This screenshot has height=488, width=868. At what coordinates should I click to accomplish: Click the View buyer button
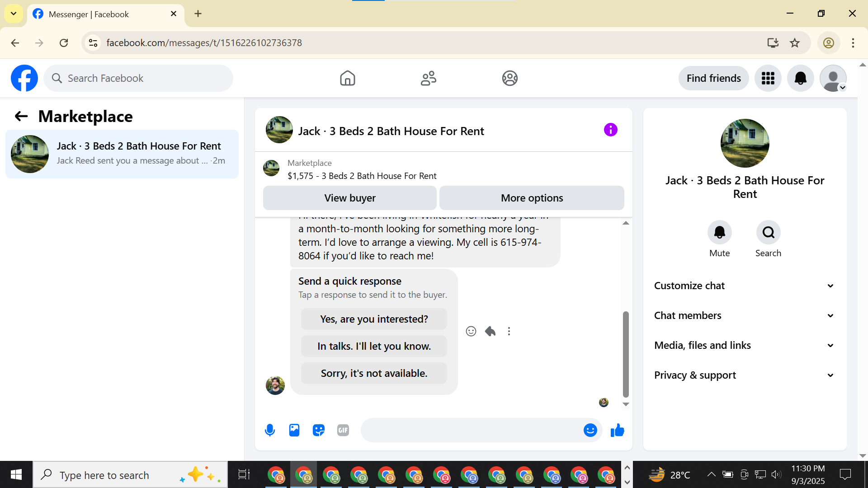(350, 198)
